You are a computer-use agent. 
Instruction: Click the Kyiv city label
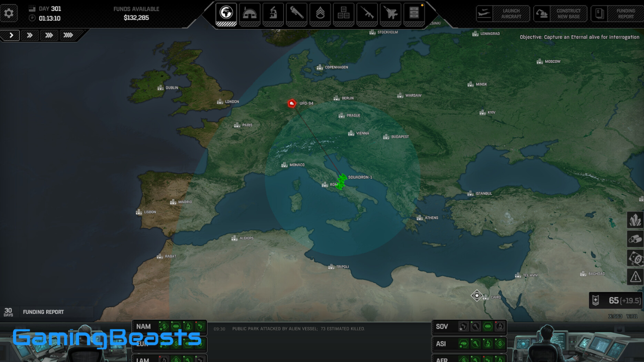click(x=492, y=113)
